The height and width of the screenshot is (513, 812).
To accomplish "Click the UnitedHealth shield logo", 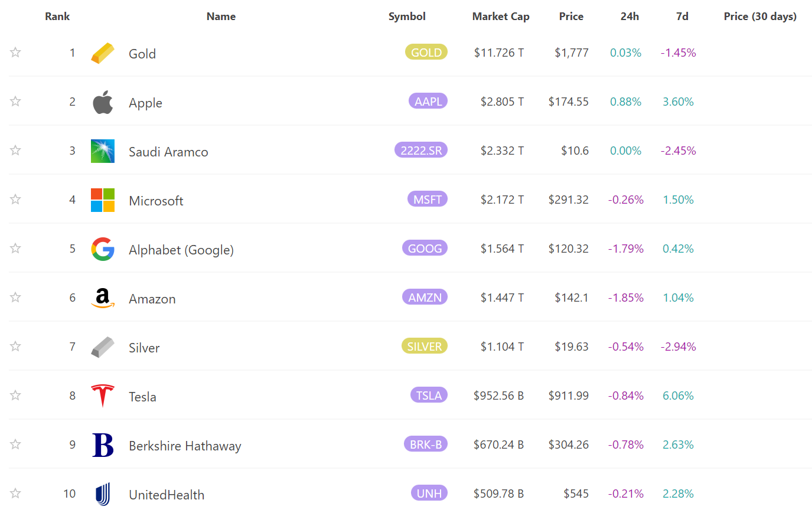I will pyautogui.click(x=103, y=494).
